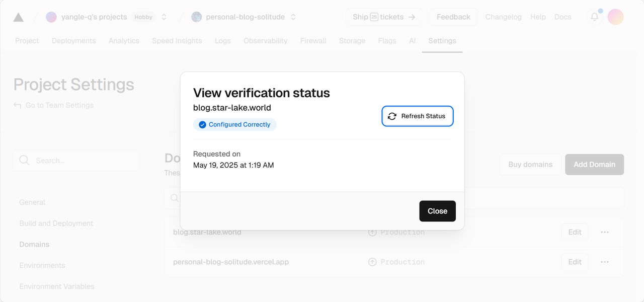Expand the personal-blog-solitude project switcher
The width and height of the screenshot is (644, 302).
(293, 17)
